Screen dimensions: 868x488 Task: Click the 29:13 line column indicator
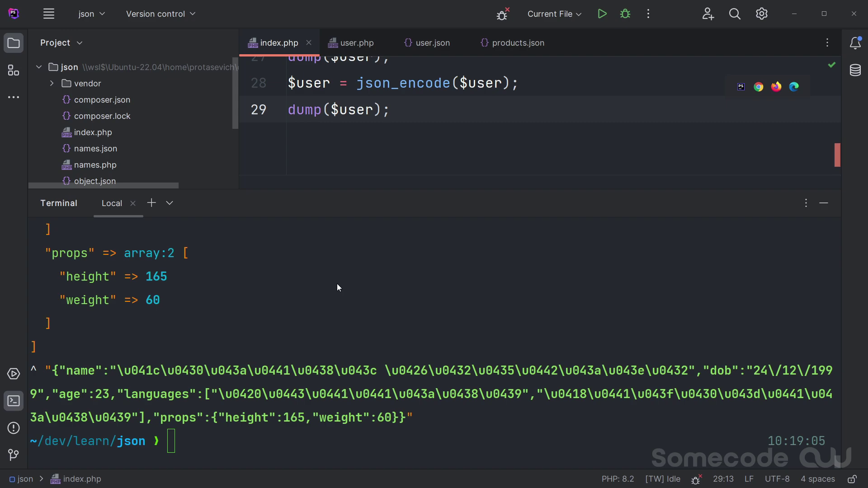click(x=723, y=479)
